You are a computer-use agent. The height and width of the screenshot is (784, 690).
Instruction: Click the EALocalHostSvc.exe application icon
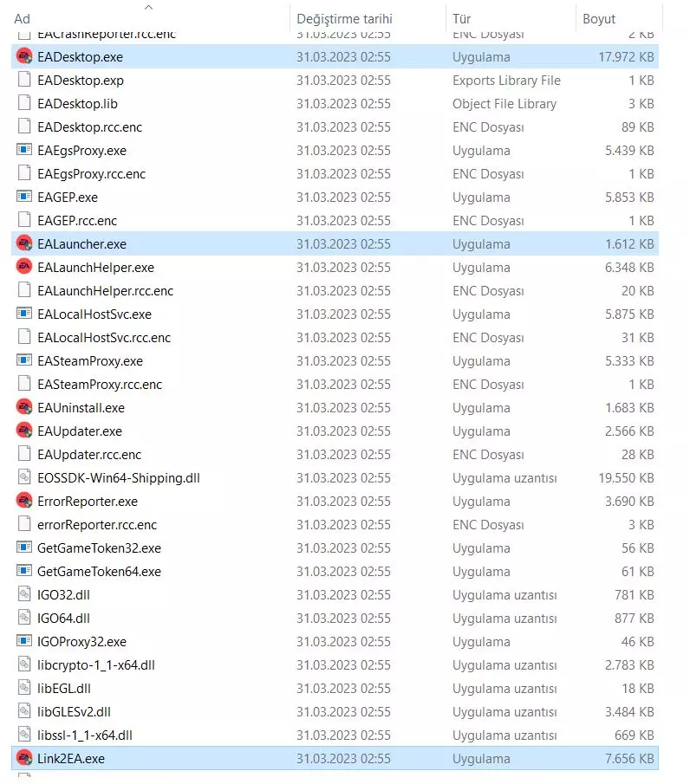point(24,314)
